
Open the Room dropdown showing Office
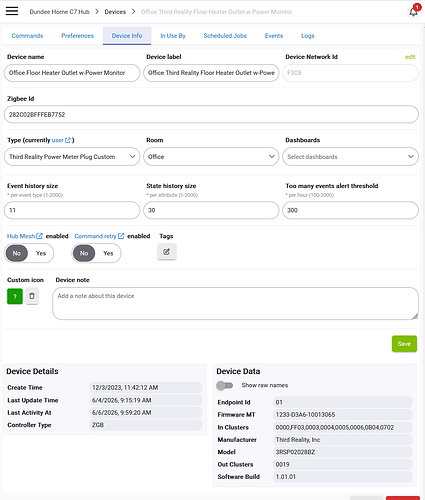(x=211, y=157)
